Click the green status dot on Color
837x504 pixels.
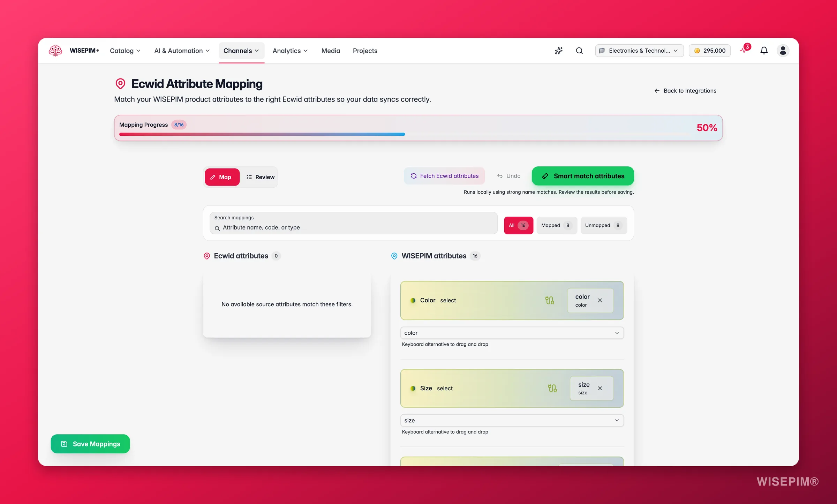coord(413,300)
